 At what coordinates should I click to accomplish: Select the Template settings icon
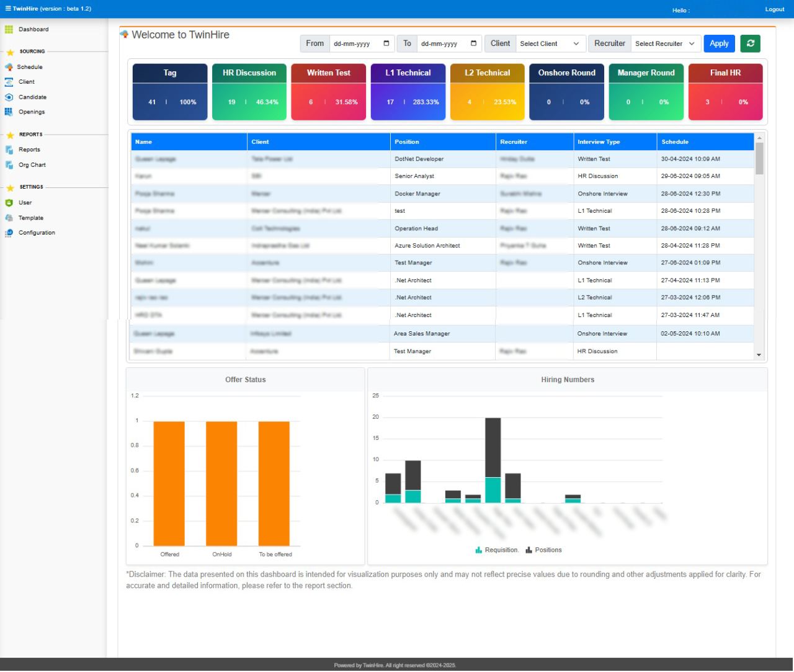pyautogui.click(x=9, y=218)
